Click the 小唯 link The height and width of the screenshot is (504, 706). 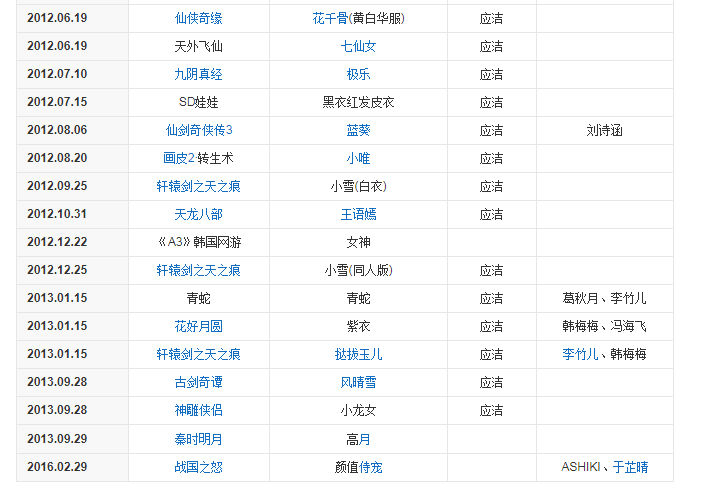click(x=358, y=158)
